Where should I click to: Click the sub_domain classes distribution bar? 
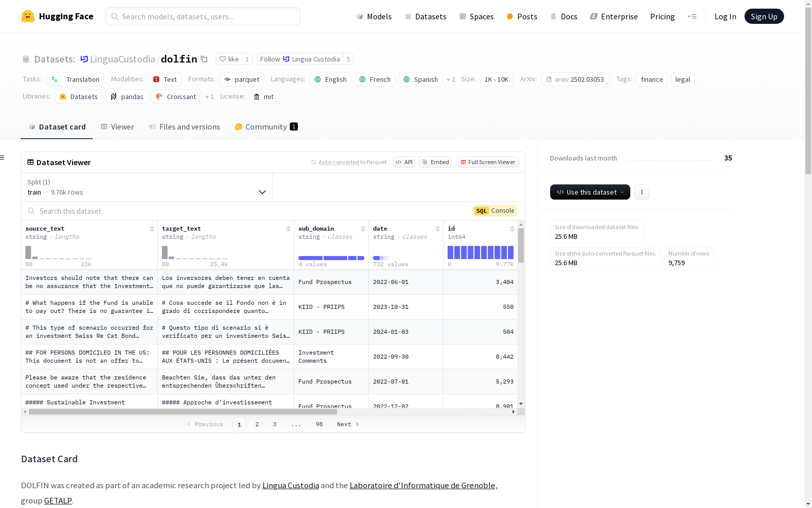click(331, 258)
